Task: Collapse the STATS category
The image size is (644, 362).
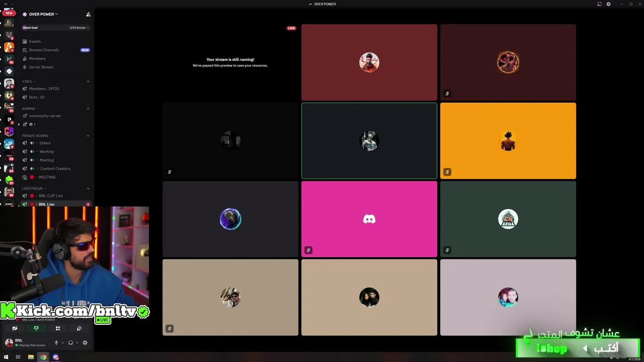Action: (x=28, y=81)
